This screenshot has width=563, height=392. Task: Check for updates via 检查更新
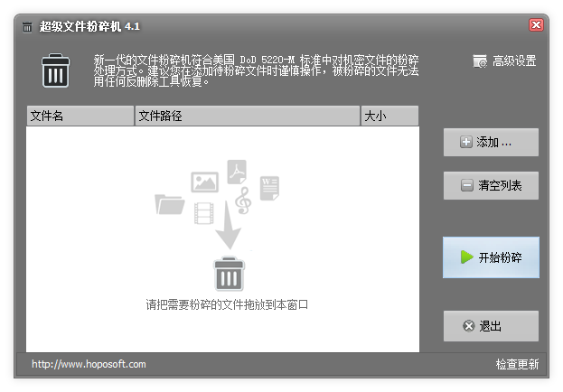click(517, 364)
